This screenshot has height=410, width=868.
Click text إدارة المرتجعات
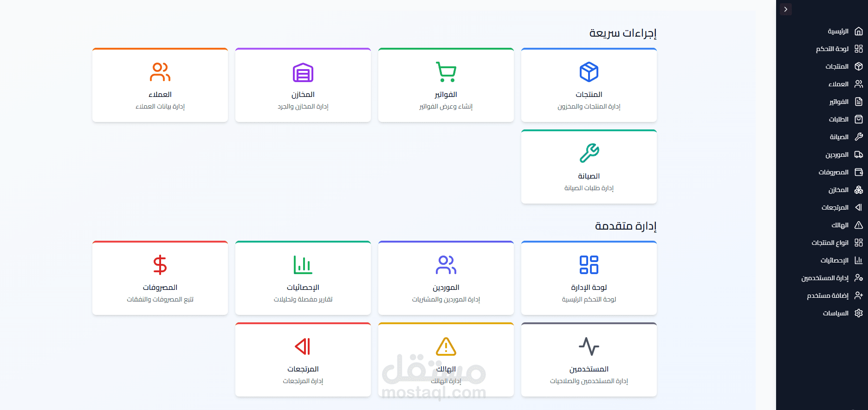tap(303, 381)
